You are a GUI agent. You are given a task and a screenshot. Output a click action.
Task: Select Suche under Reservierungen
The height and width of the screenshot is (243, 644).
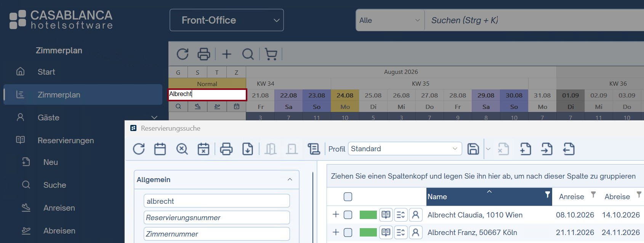(x=55, y=185)
